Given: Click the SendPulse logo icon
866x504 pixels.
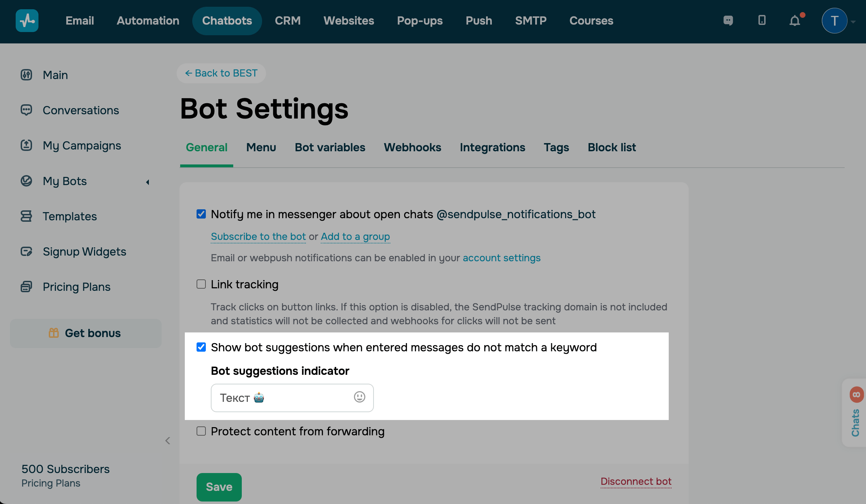Looking at the screenshot, I should coord(27,21).
